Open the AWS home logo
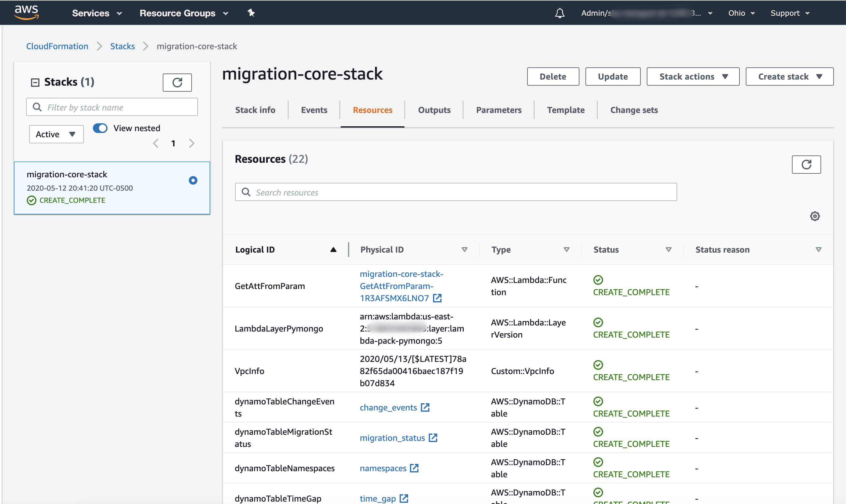 pyautogui.click(x=26, y=12)
